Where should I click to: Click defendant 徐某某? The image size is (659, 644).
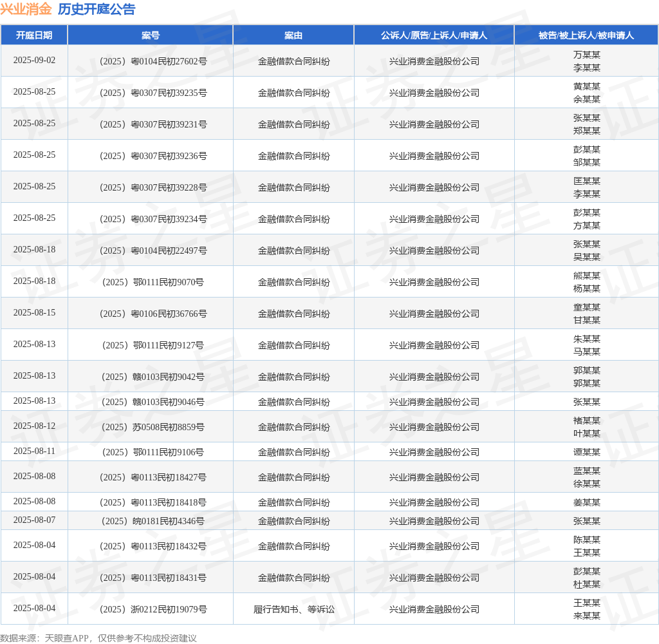click(587, 484)
